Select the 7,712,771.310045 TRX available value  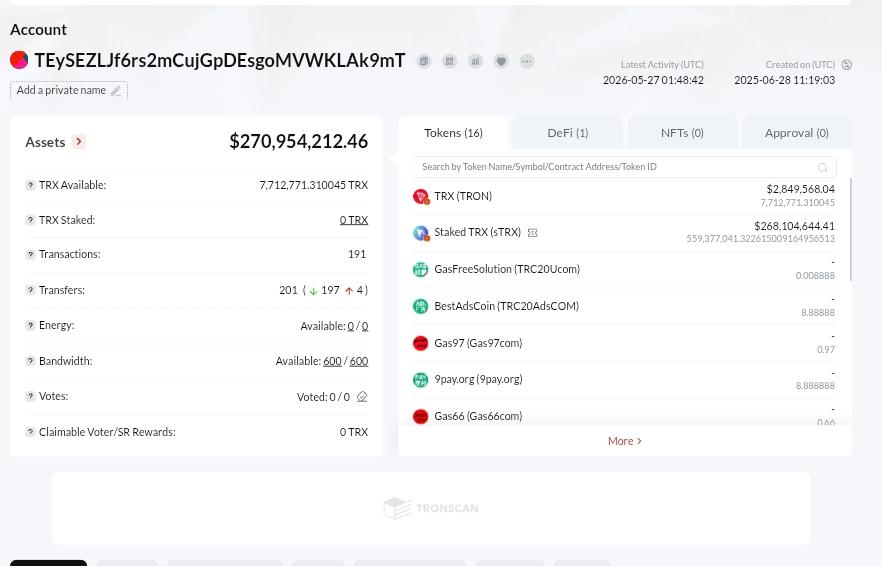click(313, 185)
